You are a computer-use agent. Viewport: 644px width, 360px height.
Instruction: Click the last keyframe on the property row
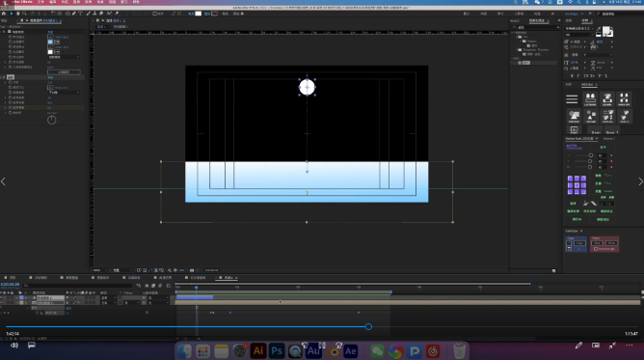pyautogui.click(x=359, y=313)
